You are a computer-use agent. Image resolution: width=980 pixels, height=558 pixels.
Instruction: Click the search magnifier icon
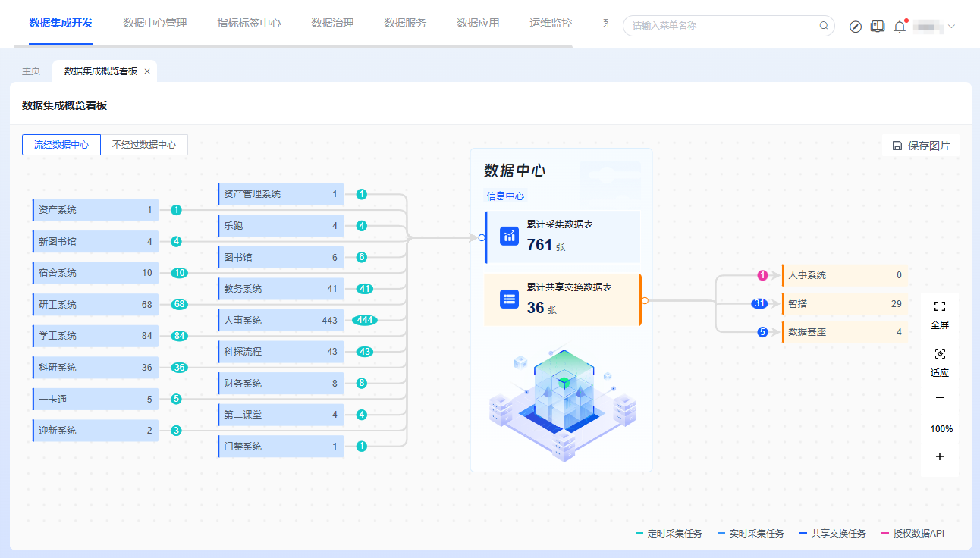[824, 26]
